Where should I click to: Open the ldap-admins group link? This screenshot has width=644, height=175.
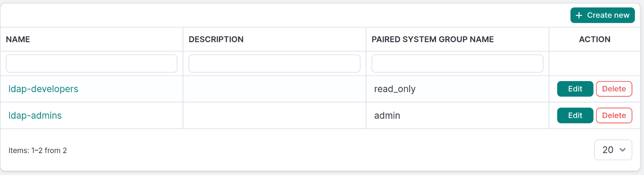(35, 115)
